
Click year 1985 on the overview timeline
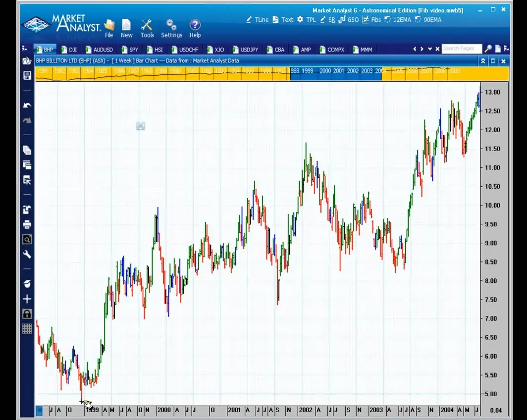tap(101, 71)
